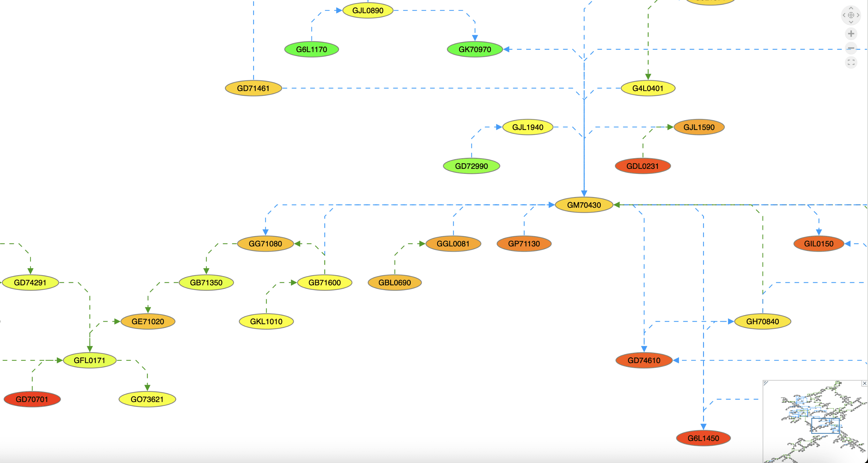Select the green node GK70970
This screenshot has height=463, width=868.
point(475,49)
